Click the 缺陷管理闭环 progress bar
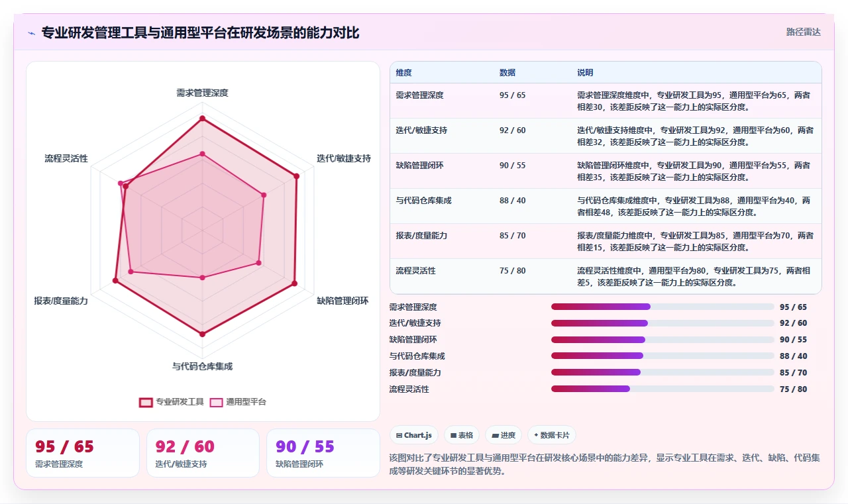This screenshot has width=848, height=504. tap(662, 340)
